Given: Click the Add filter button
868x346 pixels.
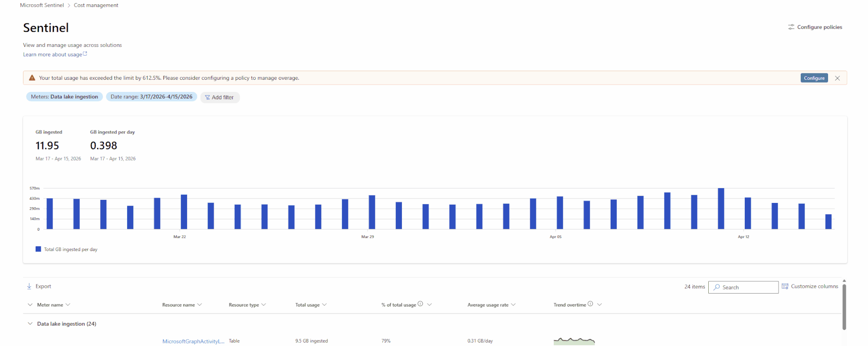Looking at the screenshot, I should (220, 98).
